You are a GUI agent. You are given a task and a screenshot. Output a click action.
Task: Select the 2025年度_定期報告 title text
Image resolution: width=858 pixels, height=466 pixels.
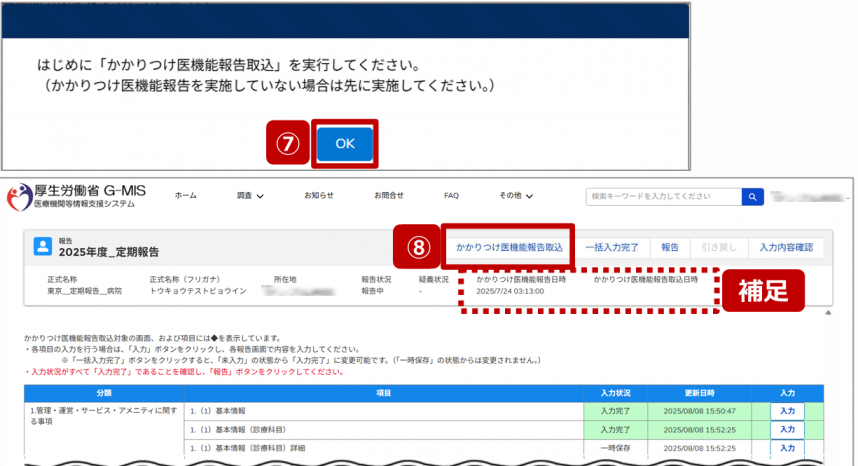pyautogui.click(x=109, y=252)
